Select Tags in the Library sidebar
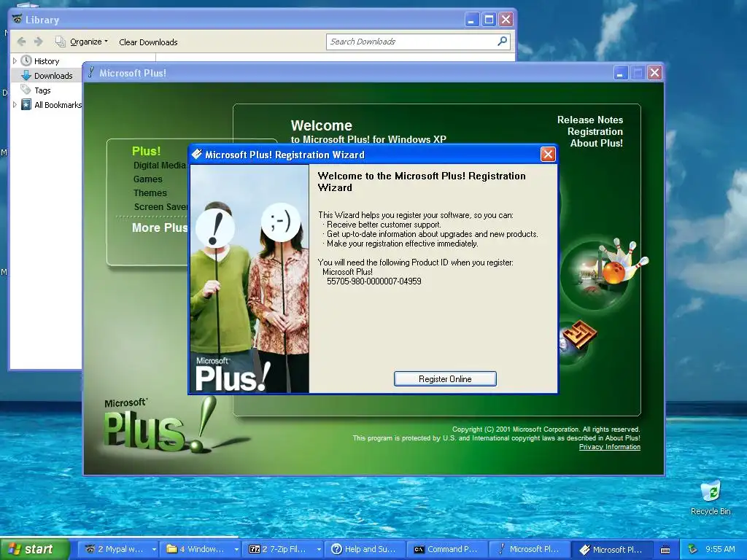The width and height of the screenshot is (747, 560). (42, 90)
